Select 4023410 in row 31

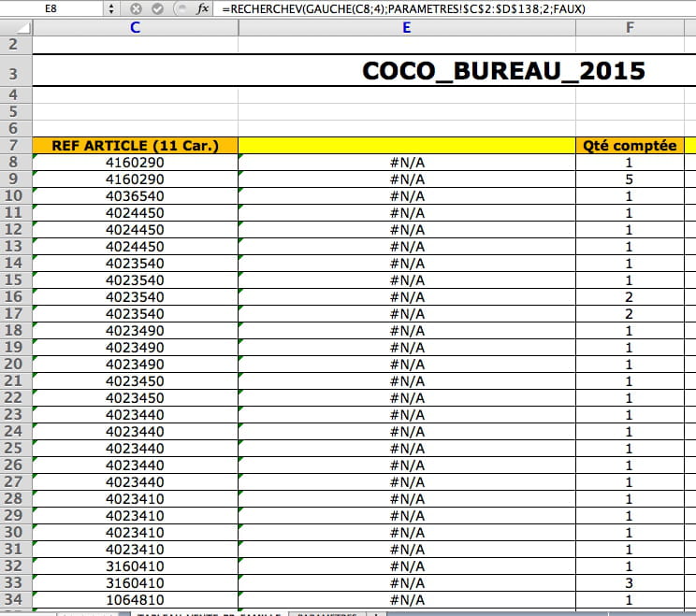135,549
